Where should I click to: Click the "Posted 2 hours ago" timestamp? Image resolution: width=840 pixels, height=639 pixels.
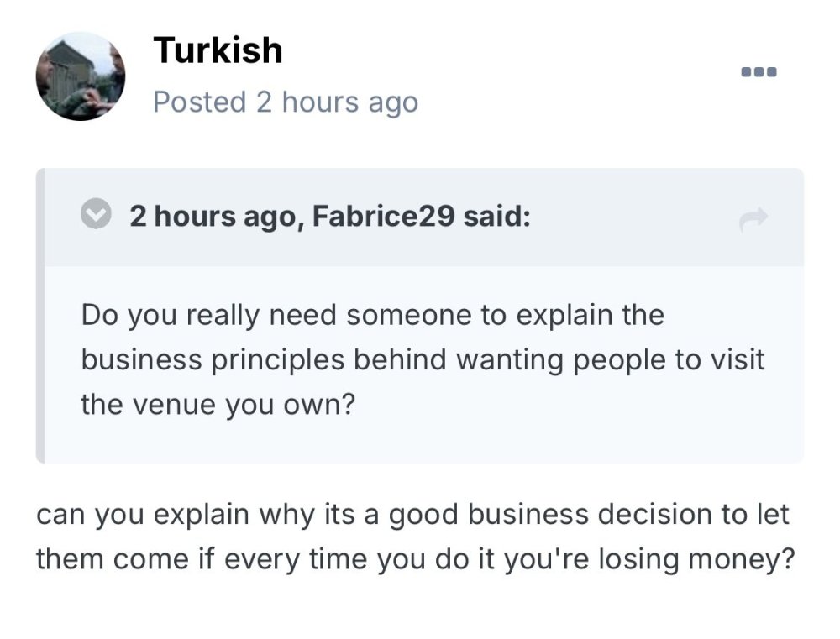coord(286,102)
